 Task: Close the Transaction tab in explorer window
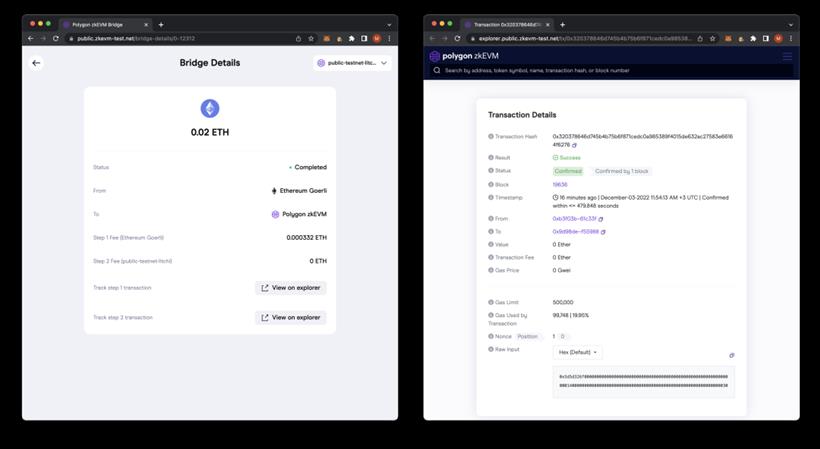click(548, 25)
